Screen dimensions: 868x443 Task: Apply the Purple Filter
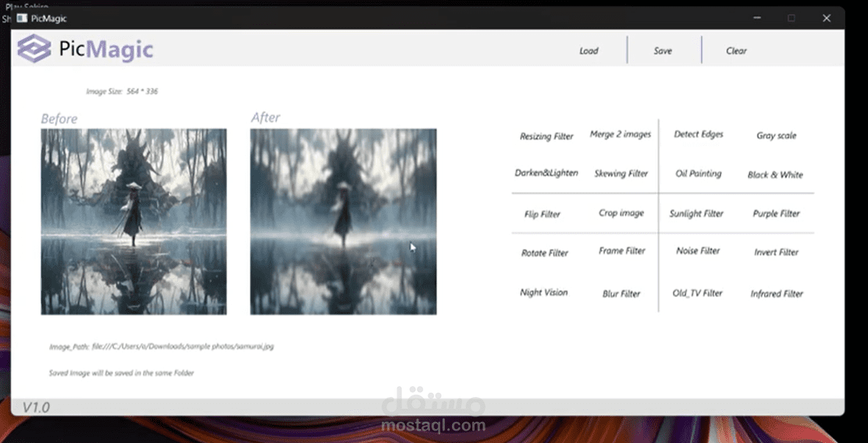[x=776, y=214]
